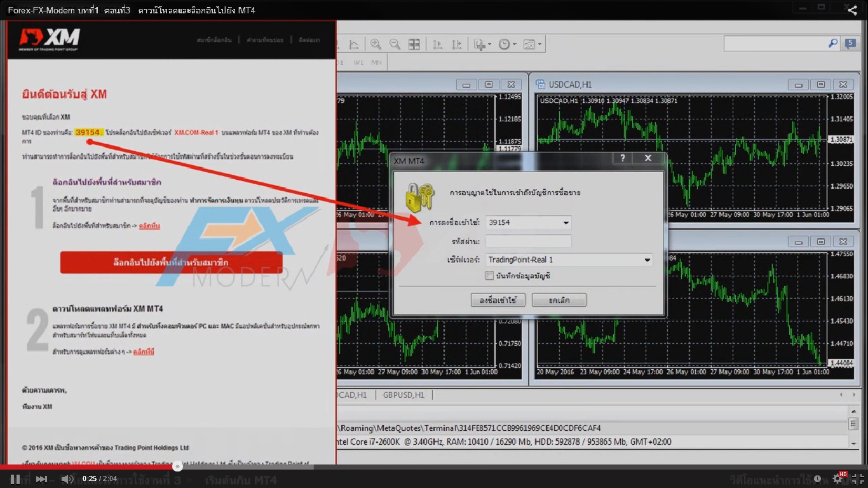Viewport: 868px width, 488px height.
Task: Expand the templates dropdown arrow
Action: click(x=540, y=44)
